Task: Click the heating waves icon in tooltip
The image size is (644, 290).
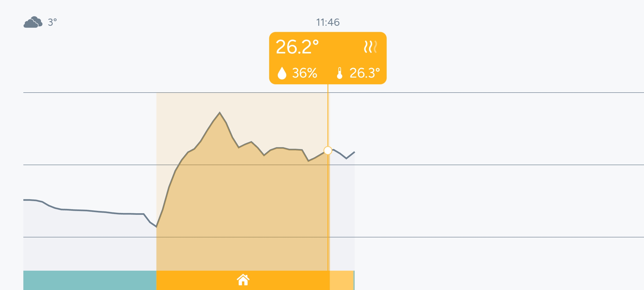Action: click(370, 47)
